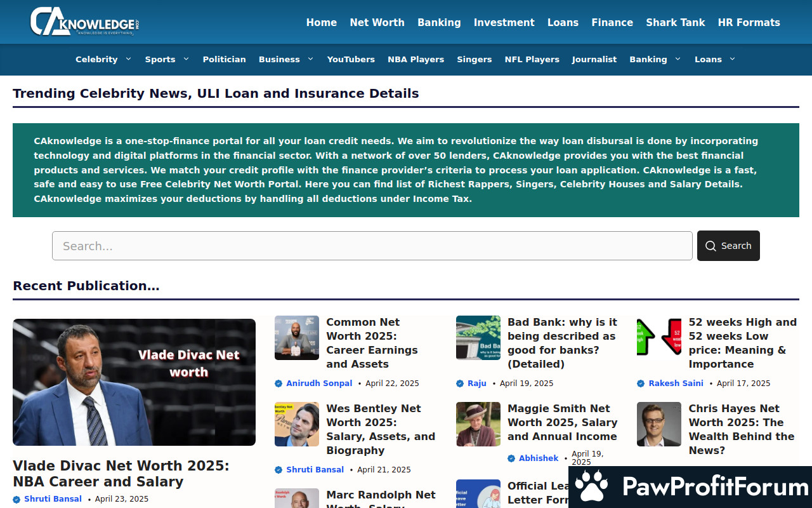Click the CAknowledge logo
This screenshot has width=812, height=508.
(x=84, y=22)
